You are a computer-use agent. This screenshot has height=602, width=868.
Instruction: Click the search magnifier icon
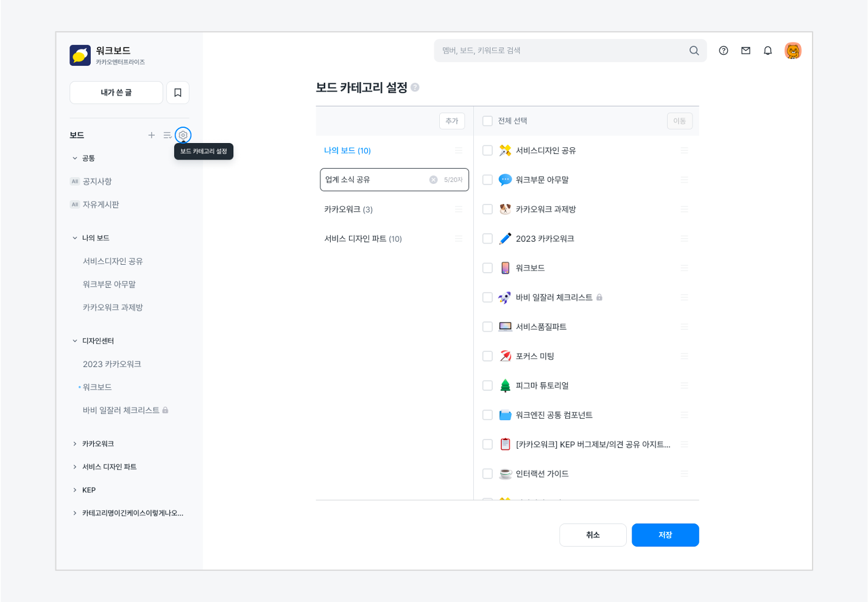click(x=694, y=51)
